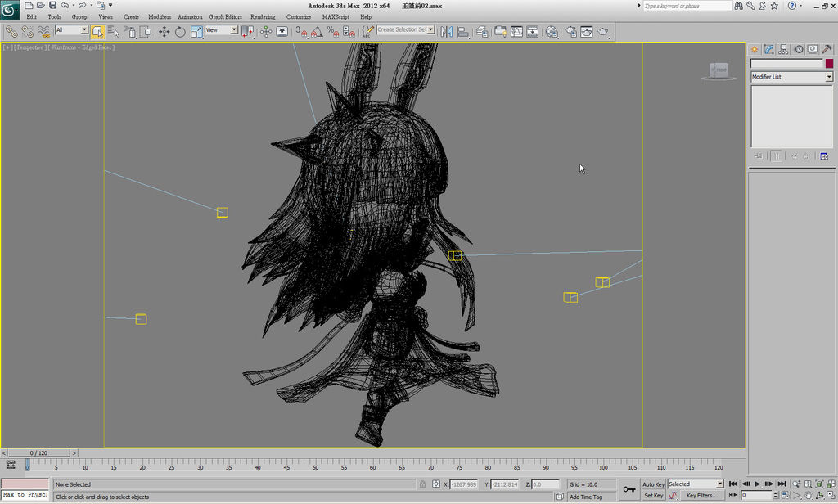Click the Go to End button
The height and width of the screenshot is (504, 838).
coord(782,484)
